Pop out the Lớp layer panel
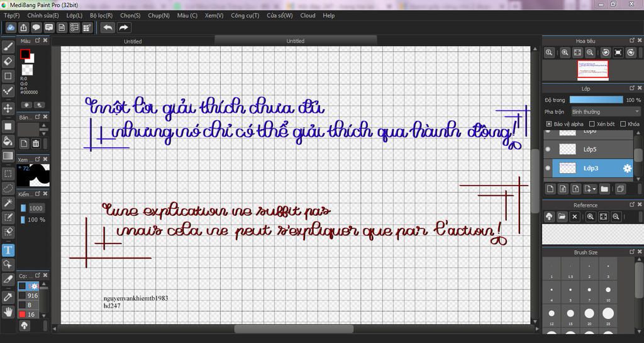 633,88
